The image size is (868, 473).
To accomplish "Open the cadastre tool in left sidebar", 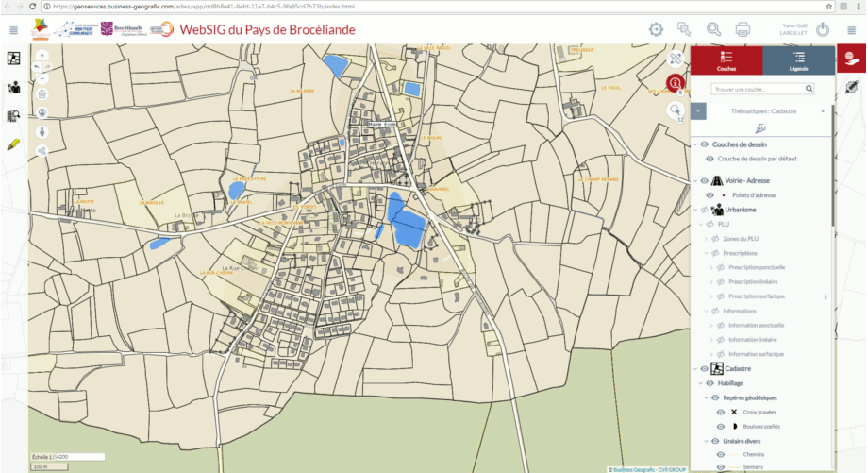I will [14, 59].
